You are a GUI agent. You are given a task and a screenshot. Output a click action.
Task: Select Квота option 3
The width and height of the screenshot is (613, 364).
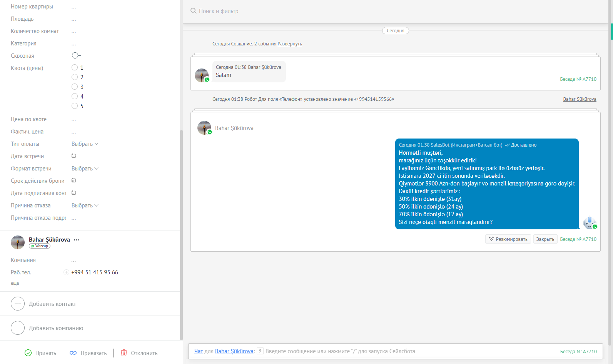(x=75, y=87)
